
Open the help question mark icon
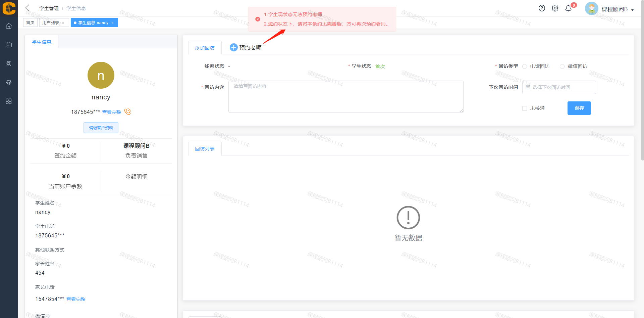(x=542, y=8)
